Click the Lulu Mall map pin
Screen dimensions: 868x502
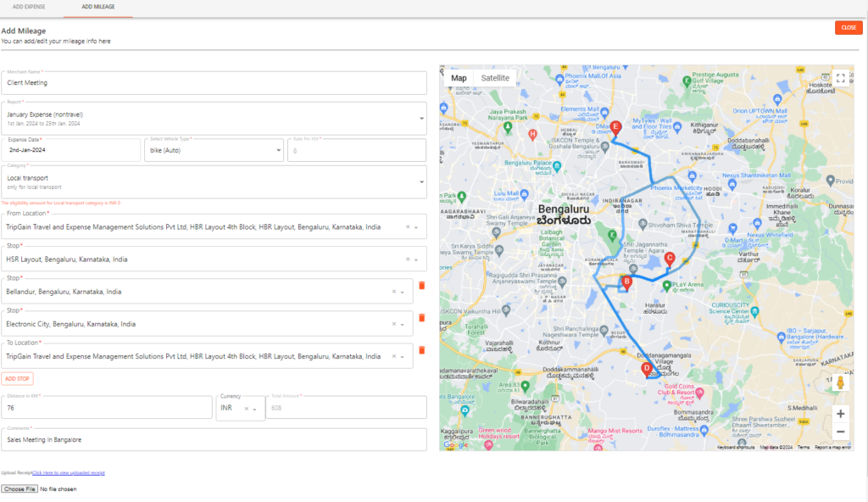[524, 194]
